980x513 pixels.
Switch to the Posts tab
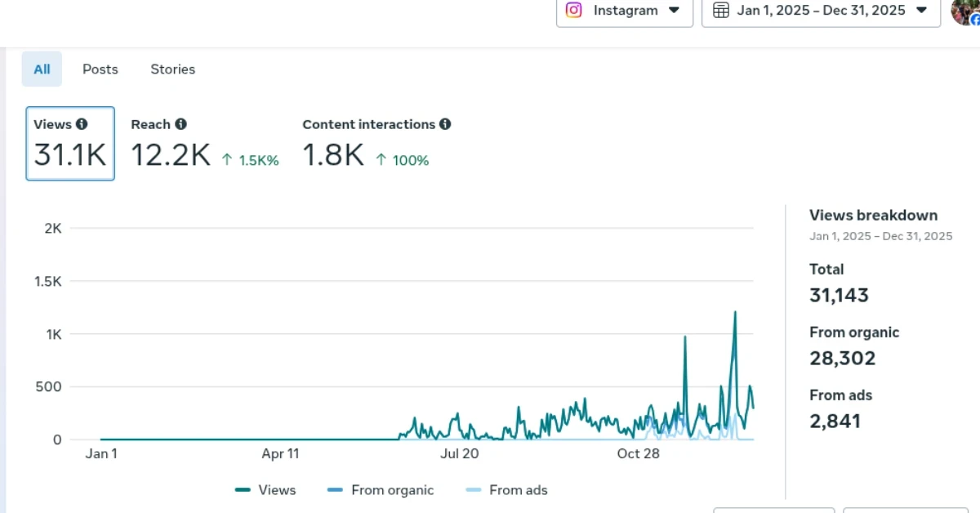click(x=100, y=69)
